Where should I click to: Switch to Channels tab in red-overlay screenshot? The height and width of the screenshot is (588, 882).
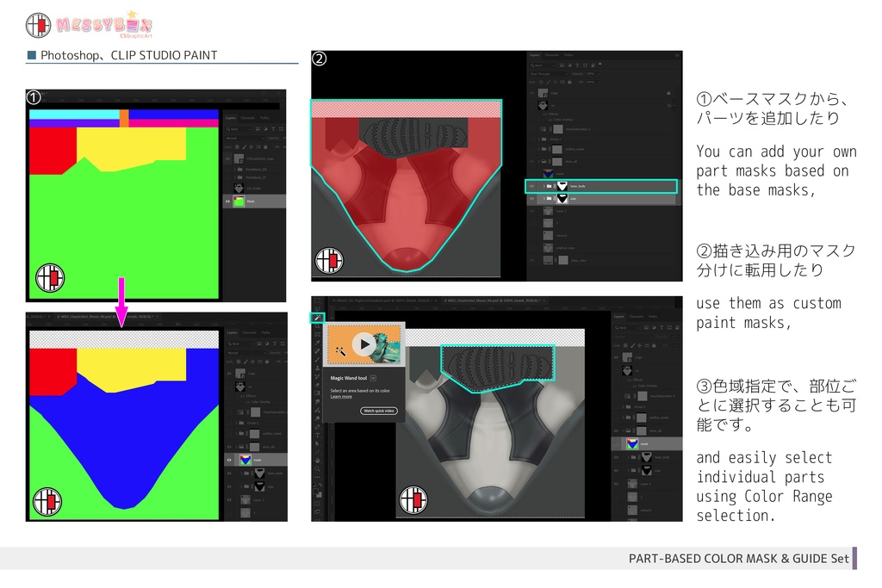click(552, 55)
